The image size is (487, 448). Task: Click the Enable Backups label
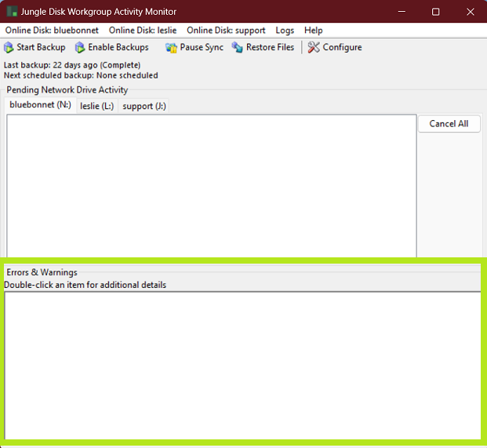pyautogui.click(x=118, y=47)
